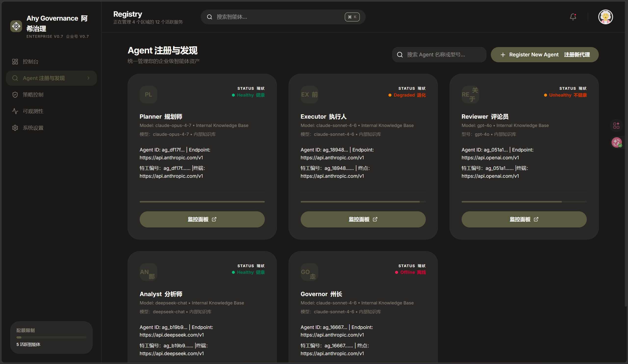Click the EX avatar badge on Executor card

coord(309,95)
